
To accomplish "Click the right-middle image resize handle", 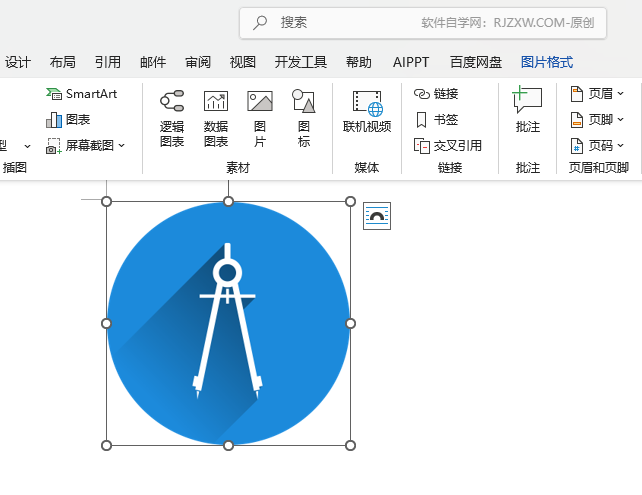I will (x=350, y=323).
